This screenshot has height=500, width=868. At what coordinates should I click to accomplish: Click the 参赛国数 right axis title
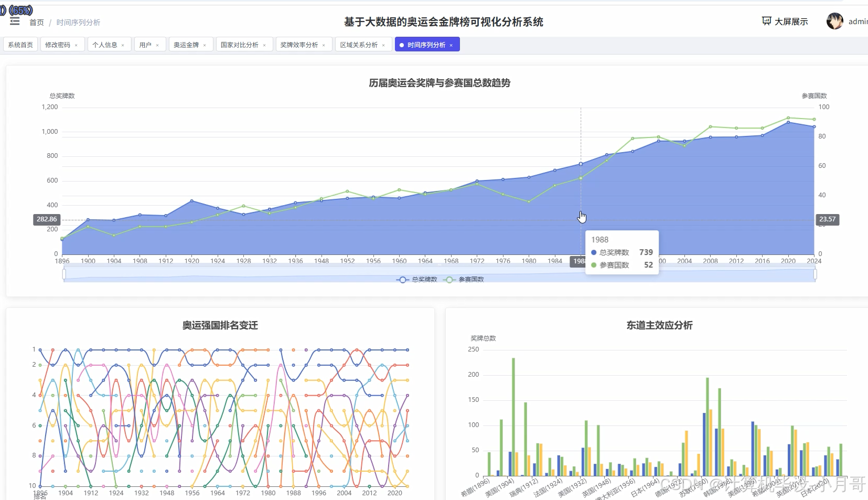814,96
